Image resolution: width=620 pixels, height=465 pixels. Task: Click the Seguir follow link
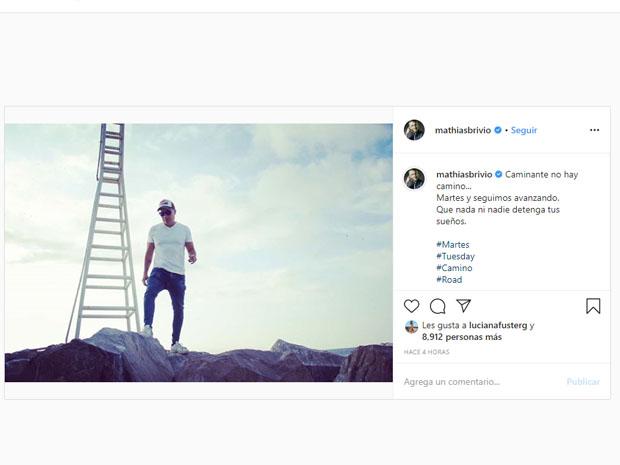524,130
